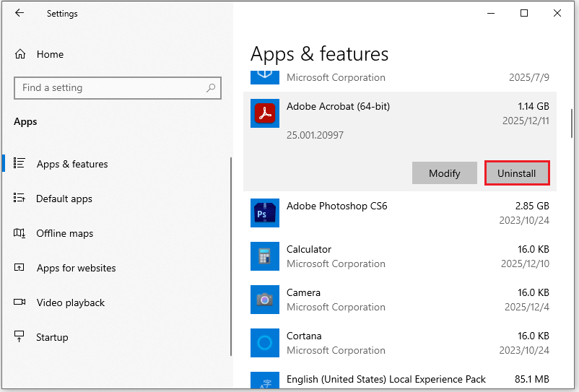
Task: Maximize the Settings window
Action: click(x=524, y=13)
